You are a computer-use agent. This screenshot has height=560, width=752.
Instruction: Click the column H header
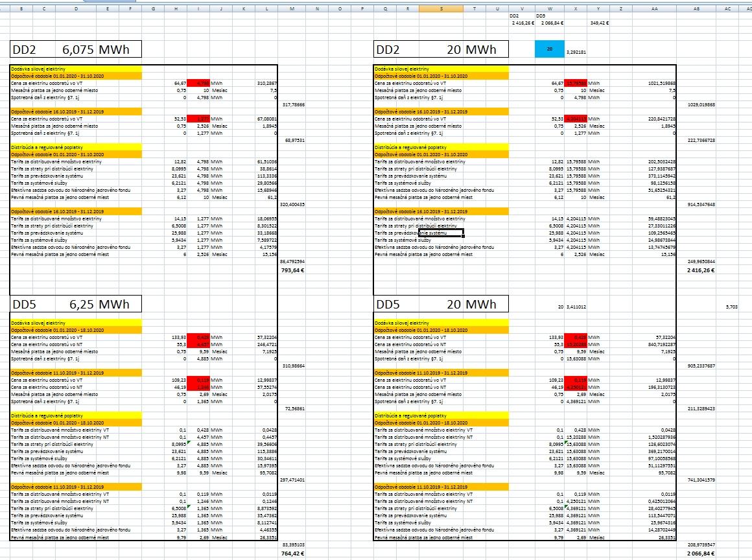tap(176, 8)
